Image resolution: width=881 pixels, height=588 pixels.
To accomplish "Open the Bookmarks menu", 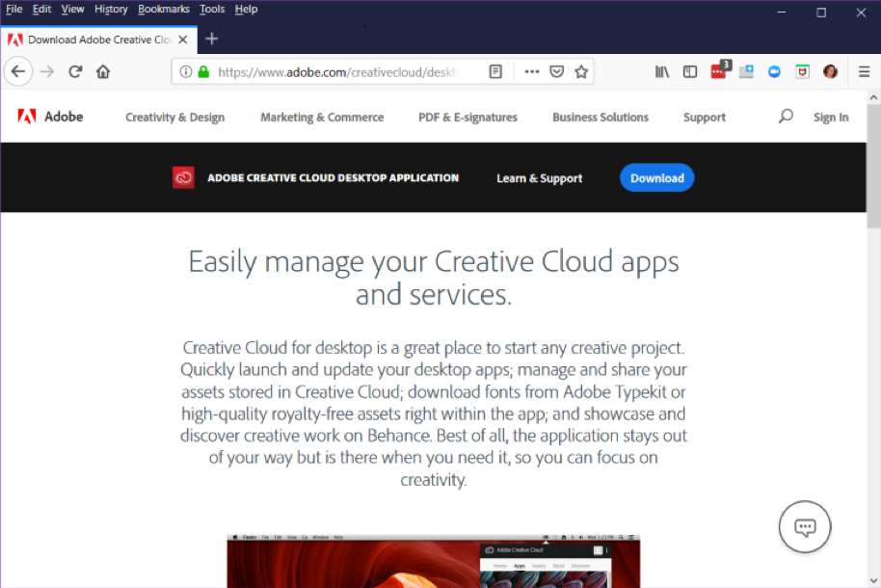I will (164, 9).
